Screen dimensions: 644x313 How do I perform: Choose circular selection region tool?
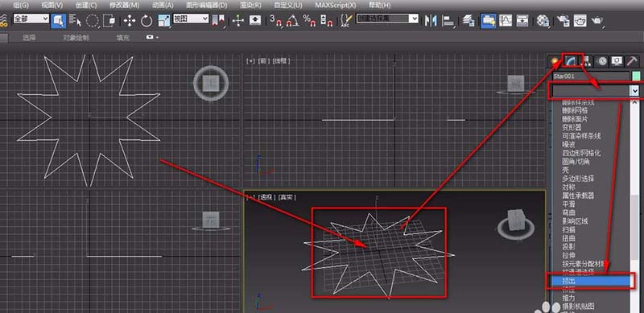click(x=93, y=21)
